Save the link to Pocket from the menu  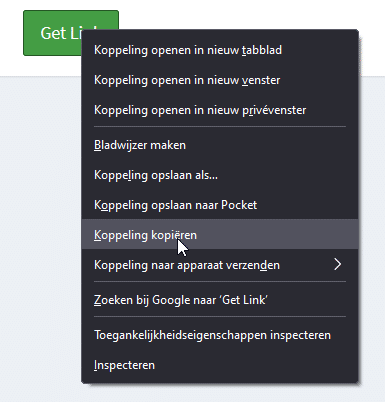pyautogui.click(x=220, y=205)
